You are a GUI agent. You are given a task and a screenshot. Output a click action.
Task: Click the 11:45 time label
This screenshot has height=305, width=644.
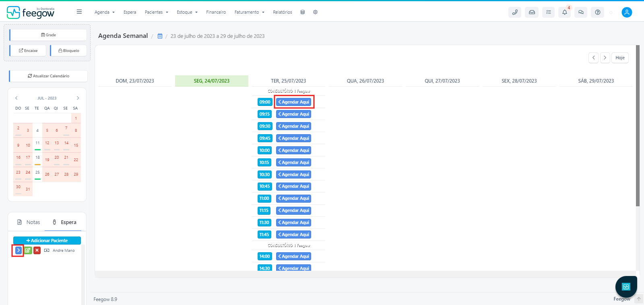(264, 234)
